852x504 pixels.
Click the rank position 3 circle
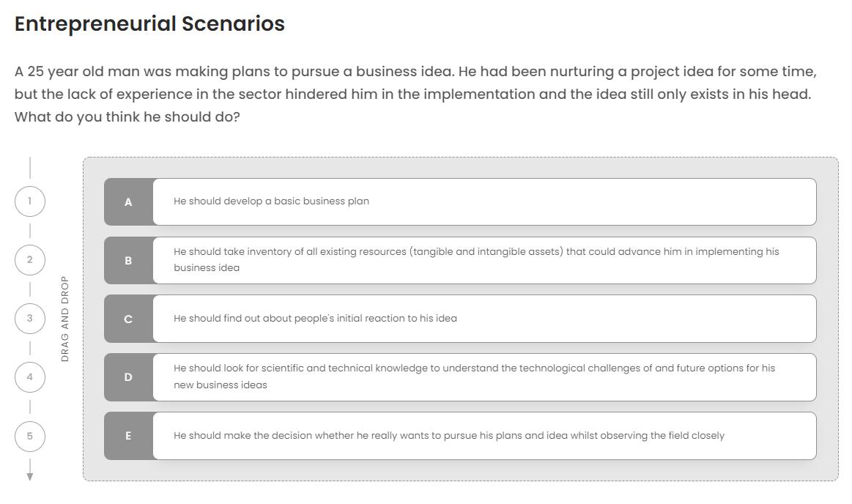(x=30, y=319)
